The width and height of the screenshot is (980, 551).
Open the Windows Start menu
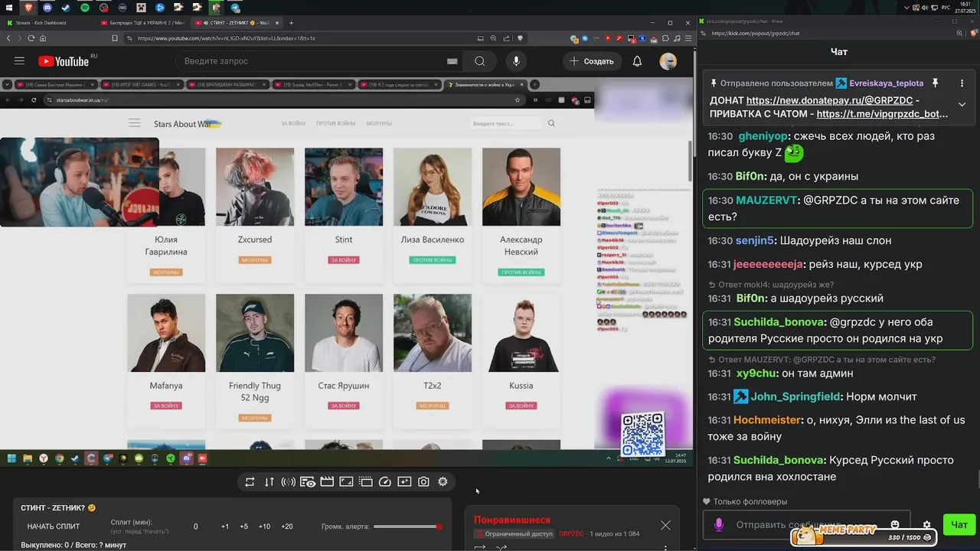coord(8,8)
